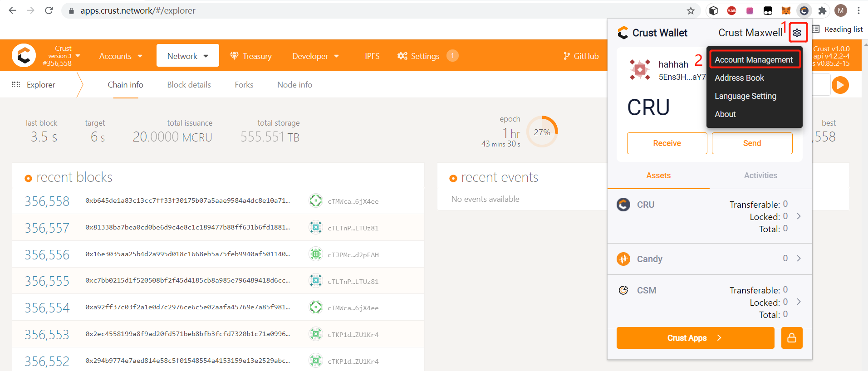Viewport: 868px width, 371px height.
Task: Open block number 356,554
Action: click(x=47, y=308)
